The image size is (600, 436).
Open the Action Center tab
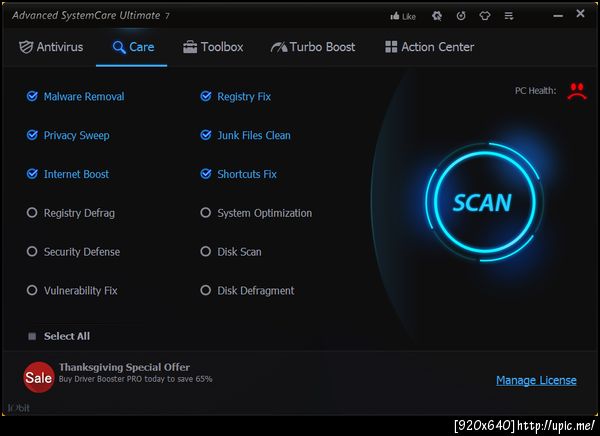coord(429,47)
